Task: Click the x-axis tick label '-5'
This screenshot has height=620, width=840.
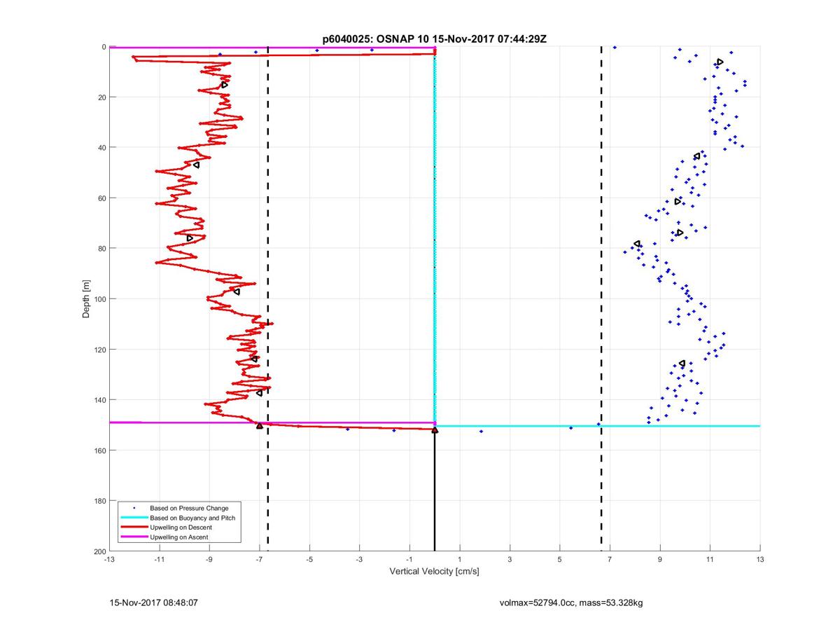Action: (309, 560)
